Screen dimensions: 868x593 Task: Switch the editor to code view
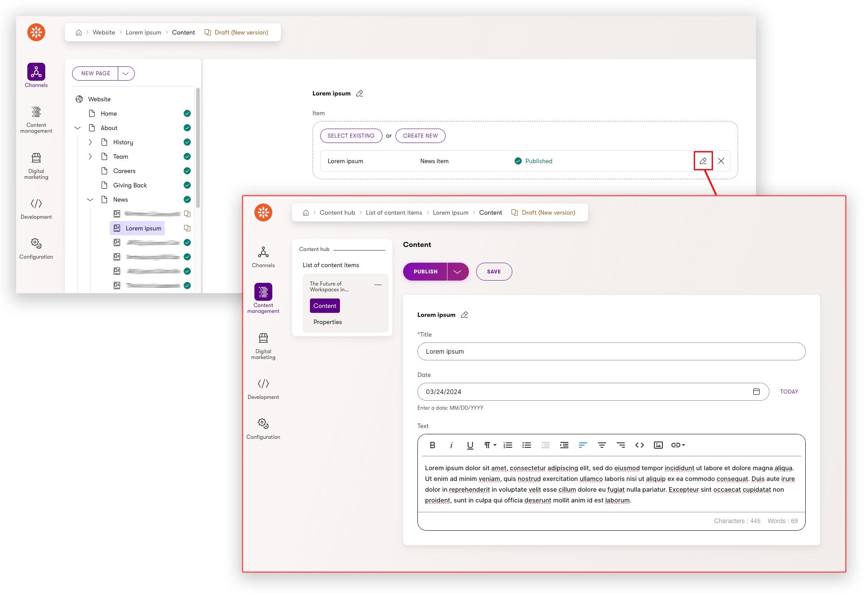[640, 445]
